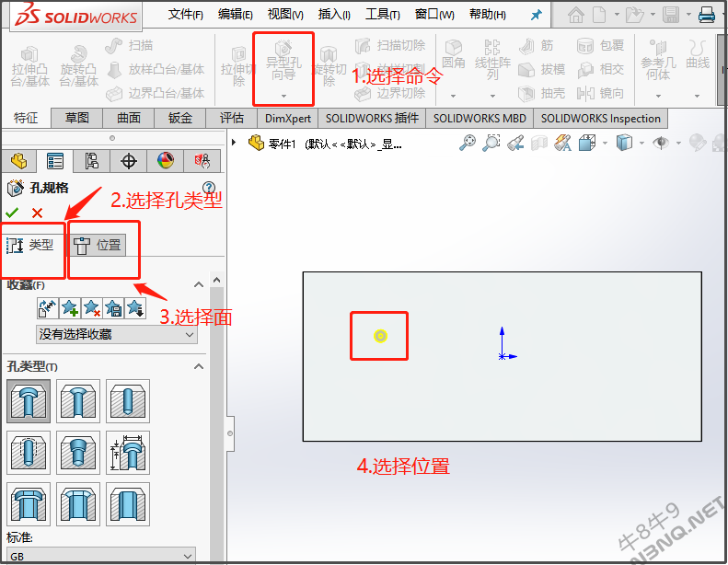This screenshot has height=565, width=728.
Task: Switch to the 钣金 tab
Action: pos(180,118)
